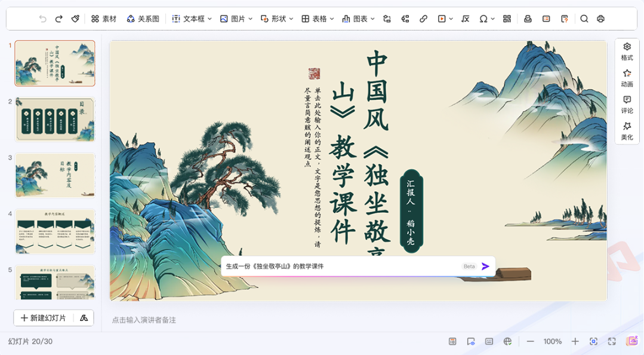The width and height of the screenshot is (644, 355).
Task: Select the format painter brush icon
Action: pos(75,19)
